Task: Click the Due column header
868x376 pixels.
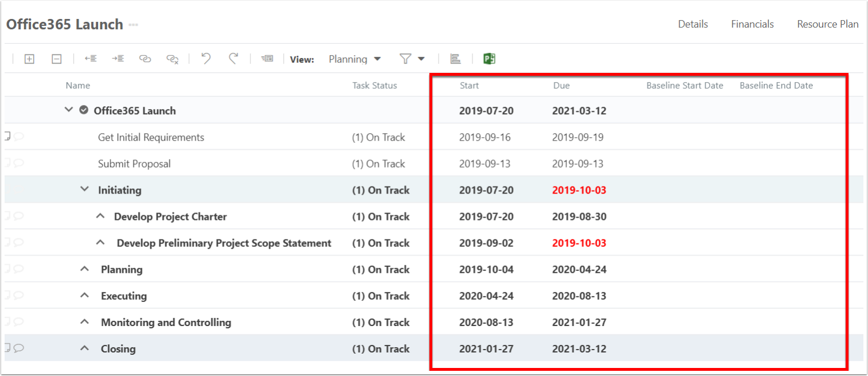Action: tap(561, 86)
